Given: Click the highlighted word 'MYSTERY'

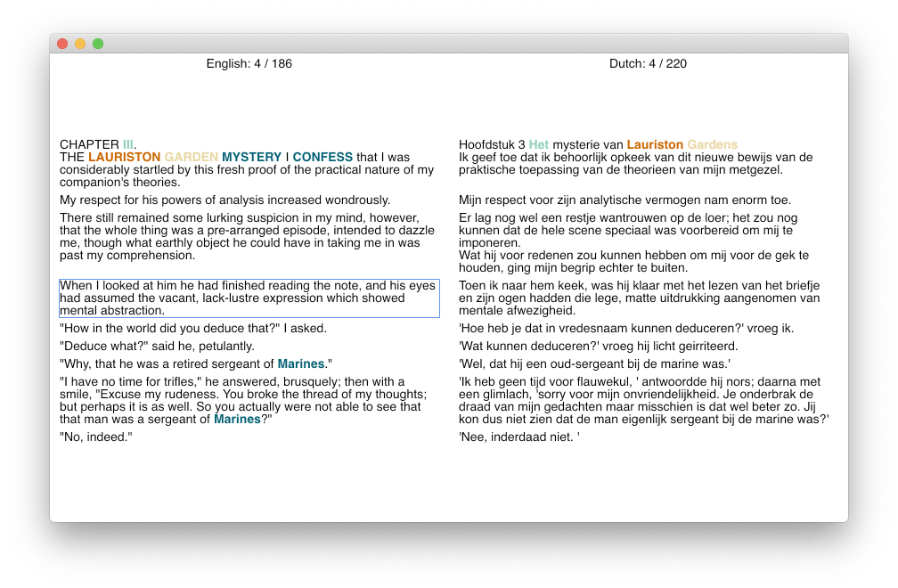Looking at the screenshot, I should click(251, 157).
